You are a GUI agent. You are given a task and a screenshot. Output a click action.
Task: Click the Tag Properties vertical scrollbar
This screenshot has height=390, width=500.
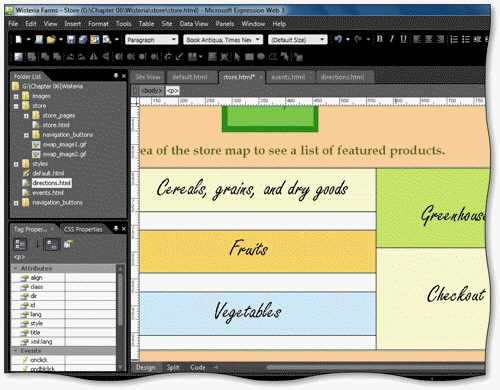[120, 300]
